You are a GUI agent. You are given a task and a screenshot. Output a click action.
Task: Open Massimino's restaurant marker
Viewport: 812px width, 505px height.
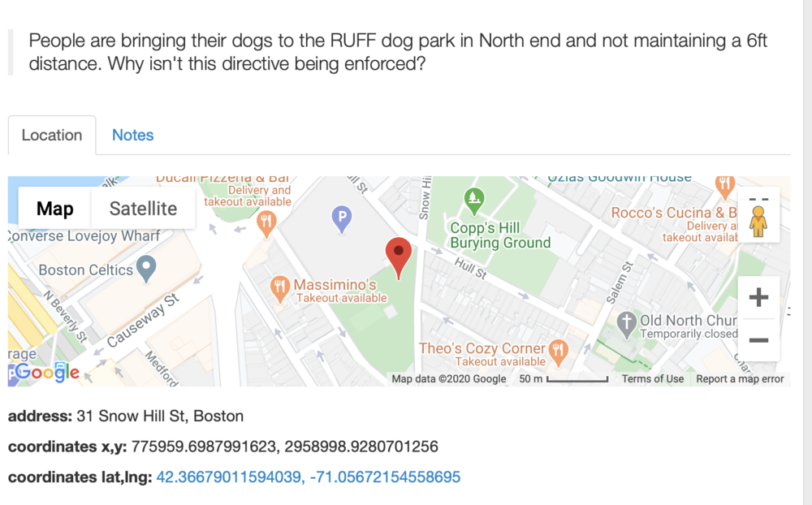[x=280, y=289]
